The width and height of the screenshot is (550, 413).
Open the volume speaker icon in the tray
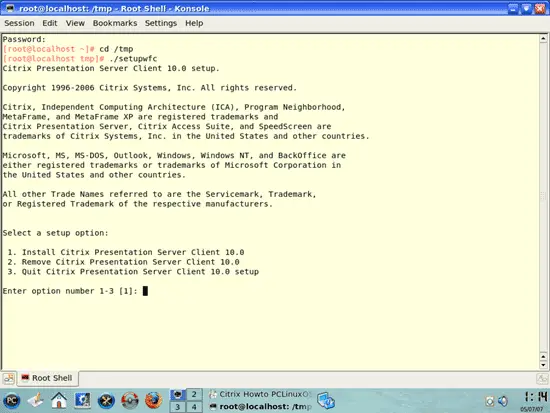click(503, 401)
